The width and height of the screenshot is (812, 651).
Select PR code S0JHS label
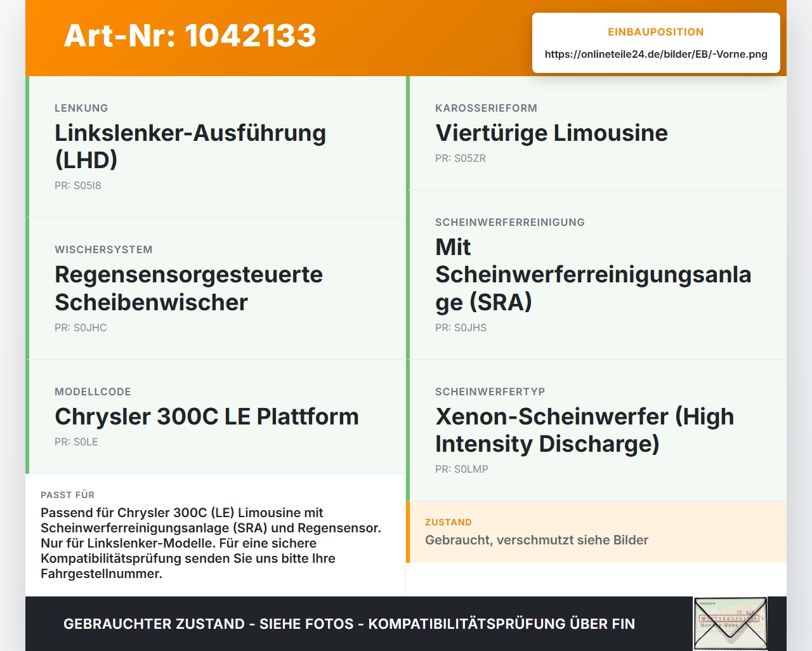(x=461, y=328)
